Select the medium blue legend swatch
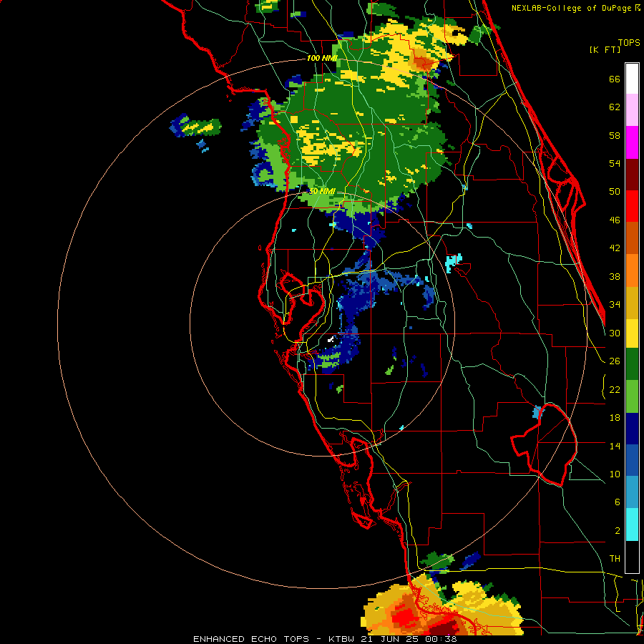Screen dimensions: 644x644 point(632,461)
